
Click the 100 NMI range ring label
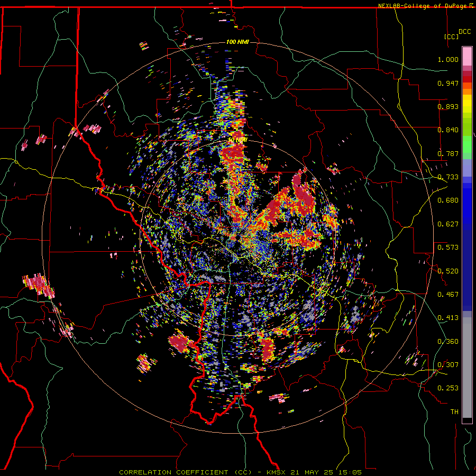[237, 42]
